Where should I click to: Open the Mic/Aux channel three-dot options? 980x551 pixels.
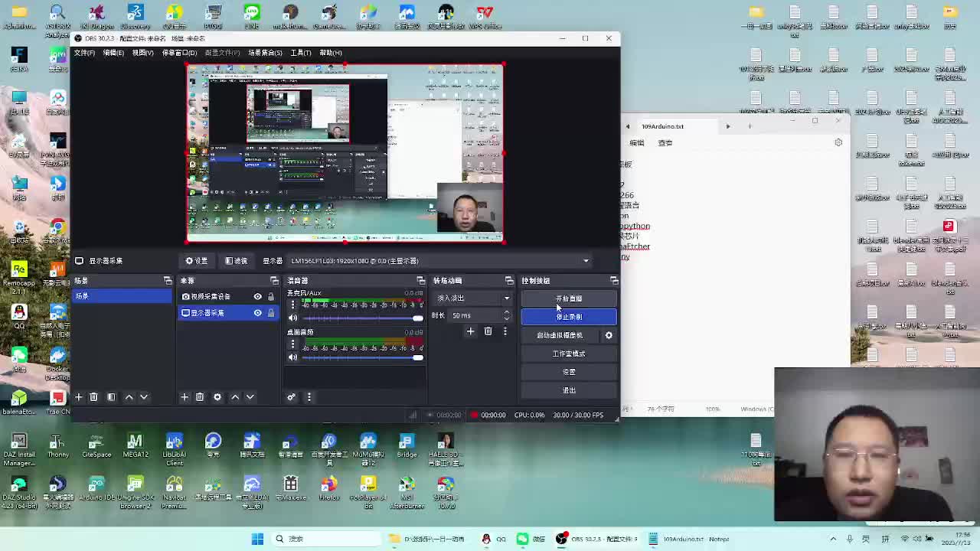(292, 305)
